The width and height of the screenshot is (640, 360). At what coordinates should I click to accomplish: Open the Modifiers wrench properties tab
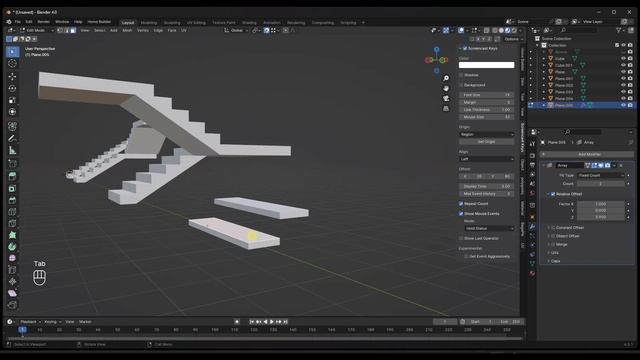[532, 226]
